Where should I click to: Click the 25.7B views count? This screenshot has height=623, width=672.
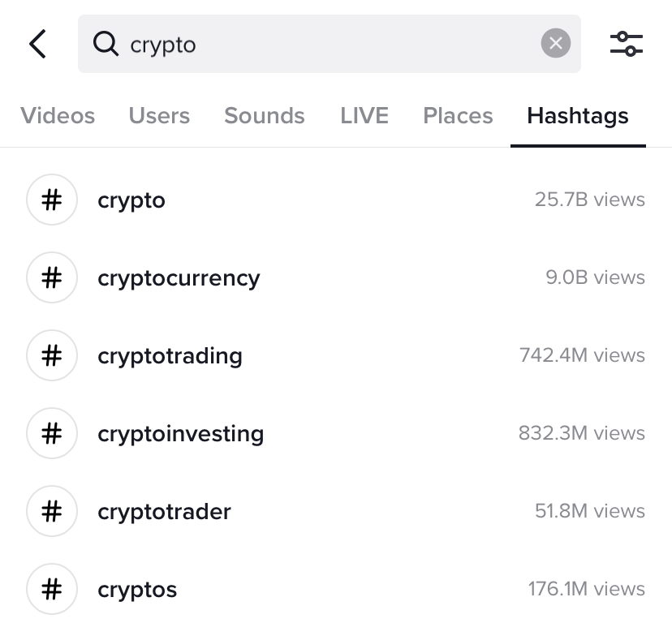tap(589, 200)
